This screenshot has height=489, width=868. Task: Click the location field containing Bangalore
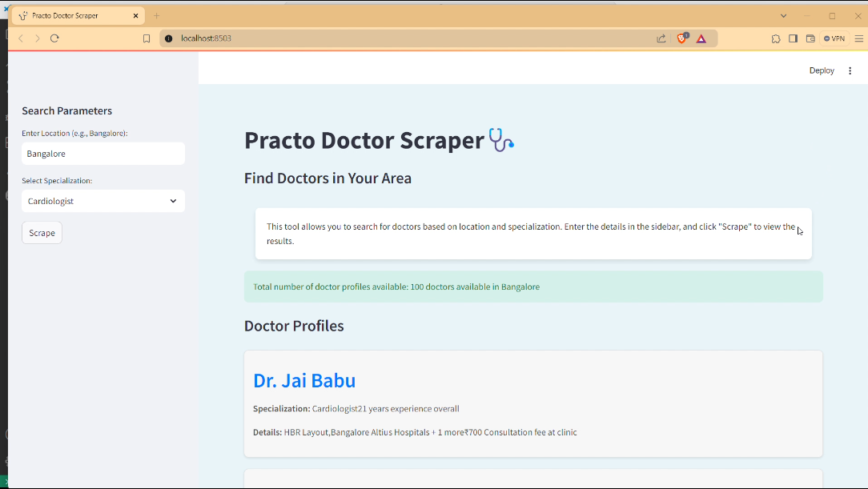tap(103, 154)
